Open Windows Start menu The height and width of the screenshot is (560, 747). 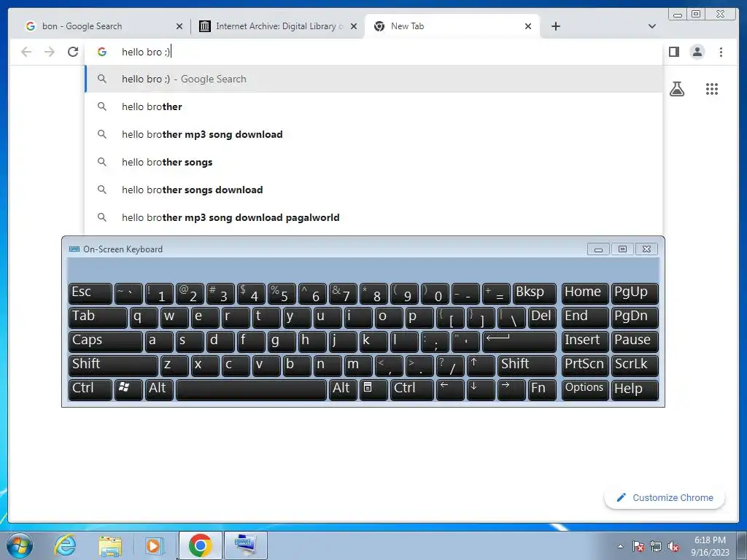pyautogui.click(x=20, y=545)
